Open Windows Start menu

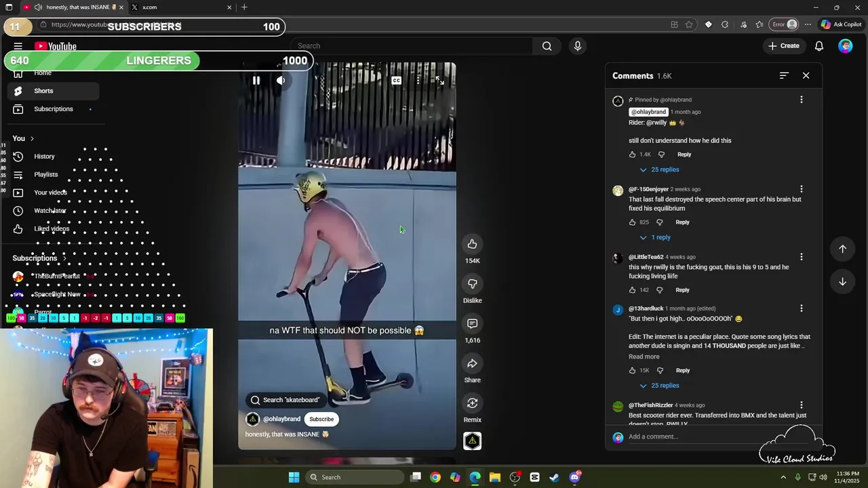294,477
